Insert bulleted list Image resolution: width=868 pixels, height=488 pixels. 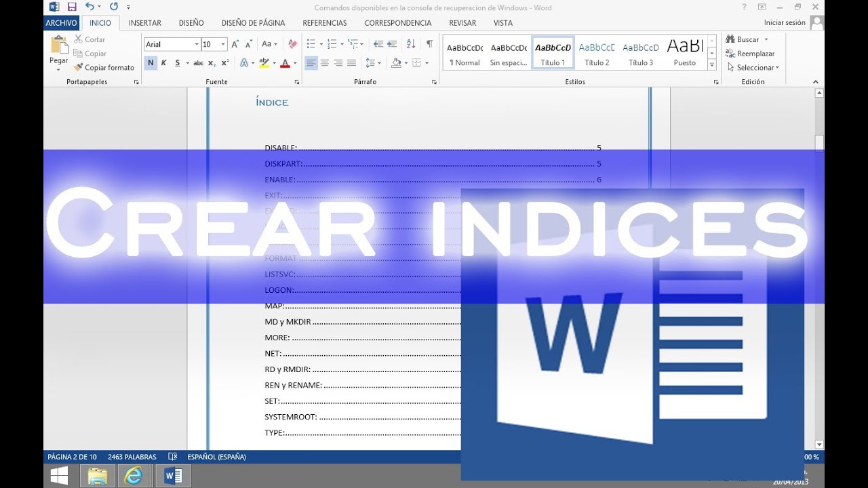[311, 44]
